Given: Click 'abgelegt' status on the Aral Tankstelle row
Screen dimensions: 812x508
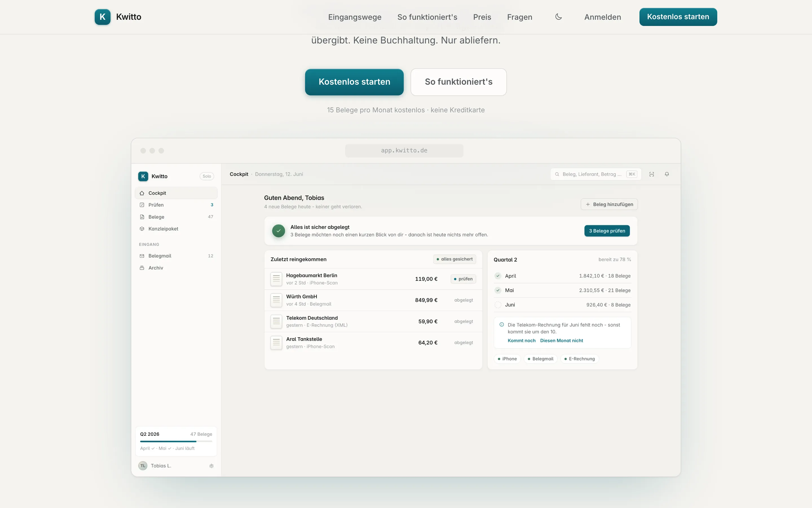Looking at the screenshot, I should click(x=464, y=343).
